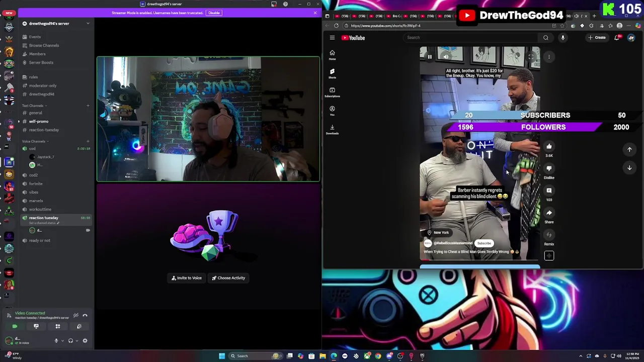Start YouTube voice search with the microphone
The image size is (644, 362).
tap(562, 38)
